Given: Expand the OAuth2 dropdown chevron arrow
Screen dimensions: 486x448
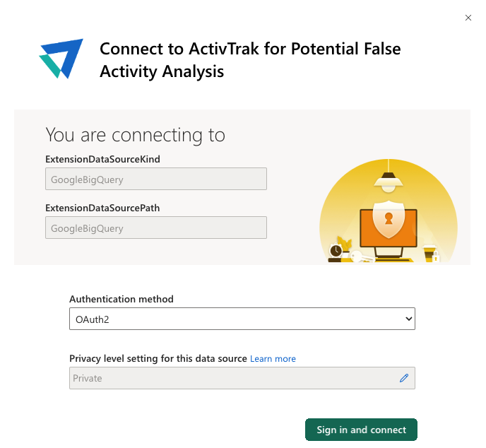Looking at the screenshot, I should point(408,319).
